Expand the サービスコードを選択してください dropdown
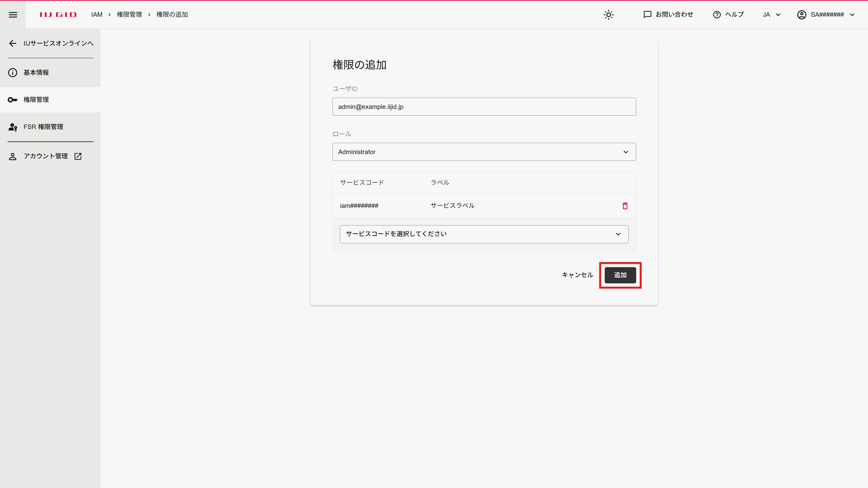Viewport: 868px width, 488px height. coord(484,234)
